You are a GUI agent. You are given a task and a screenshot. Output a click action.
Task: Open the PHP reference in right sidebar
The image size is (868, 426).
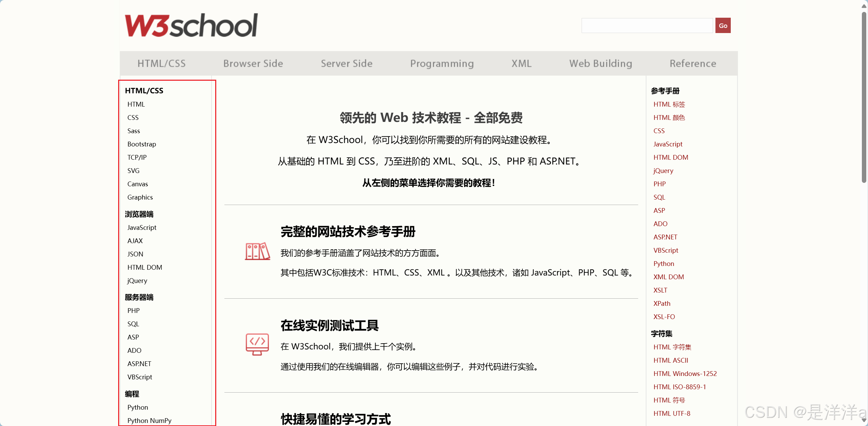coord(660,184)
